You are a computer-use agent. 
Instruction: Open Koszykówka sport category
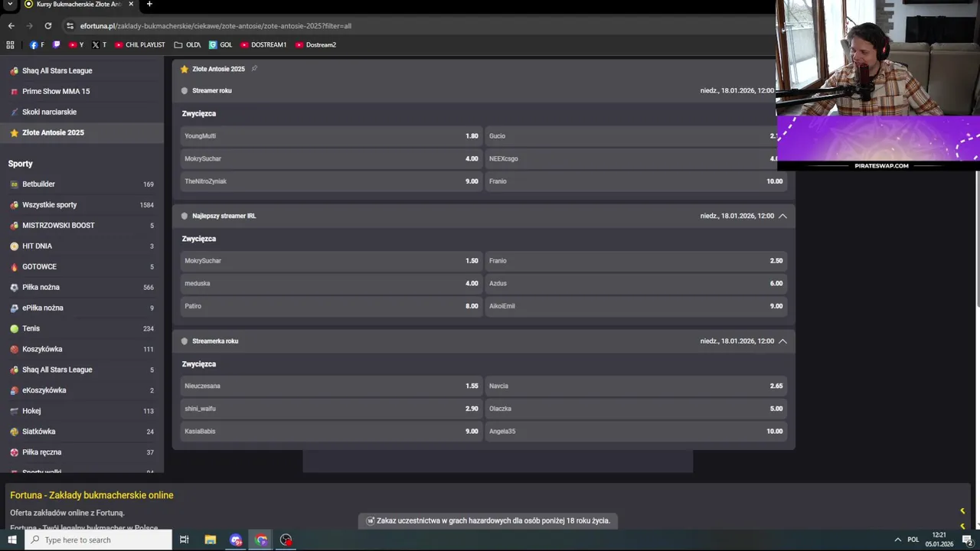[82, 349]
